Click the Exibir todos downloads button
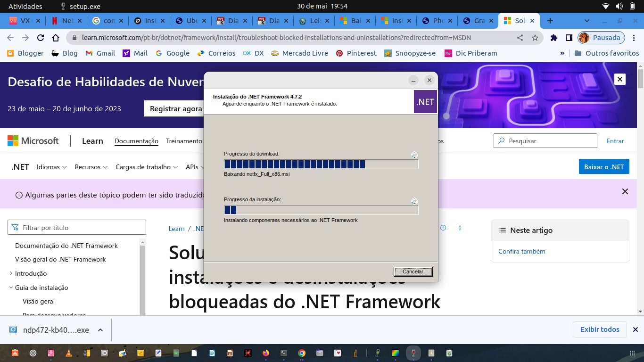Screen dimensions: 644x362 point(600,329)
